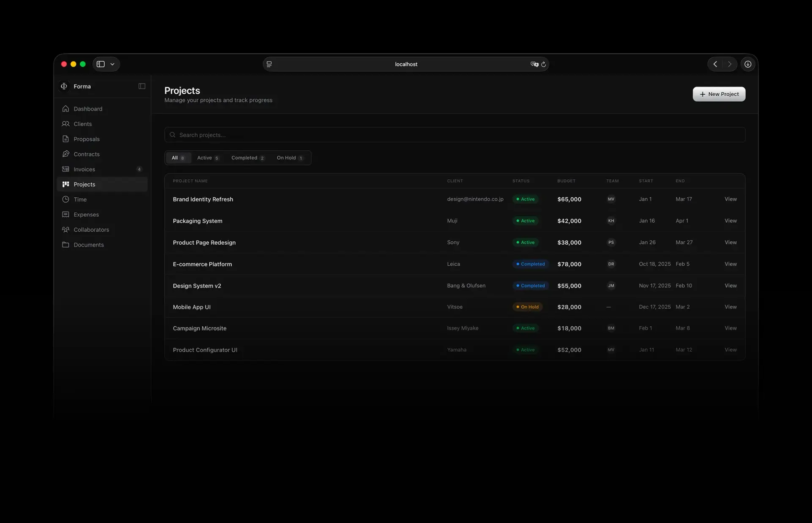
Task: Collapse the Forma sidebar panel
Action: (142, 86)
